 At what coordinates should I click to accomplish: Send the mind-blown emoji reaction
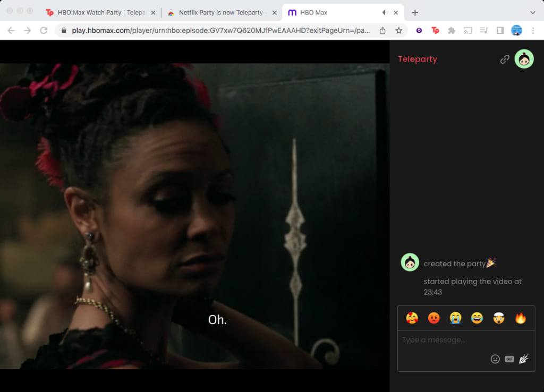pos(498,318)
